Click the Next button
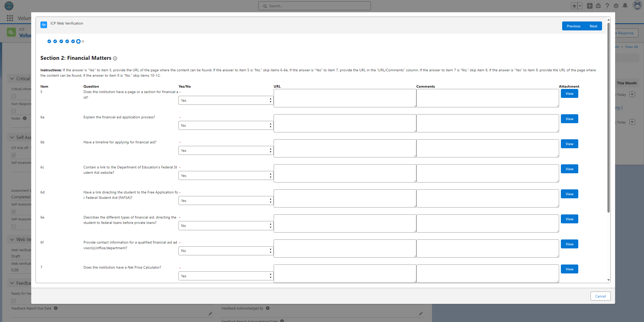 (593, 26)
